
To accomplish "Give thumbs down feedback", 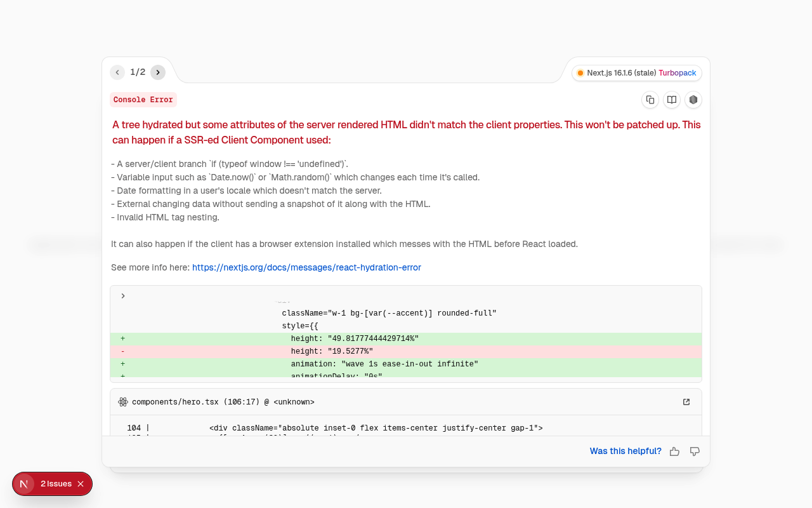I will (x=695, y=451).
